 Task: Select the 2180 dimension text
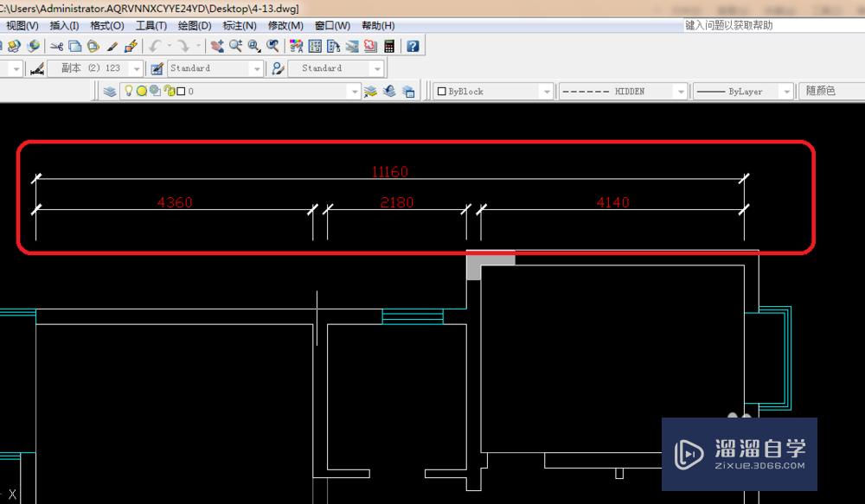397,202
